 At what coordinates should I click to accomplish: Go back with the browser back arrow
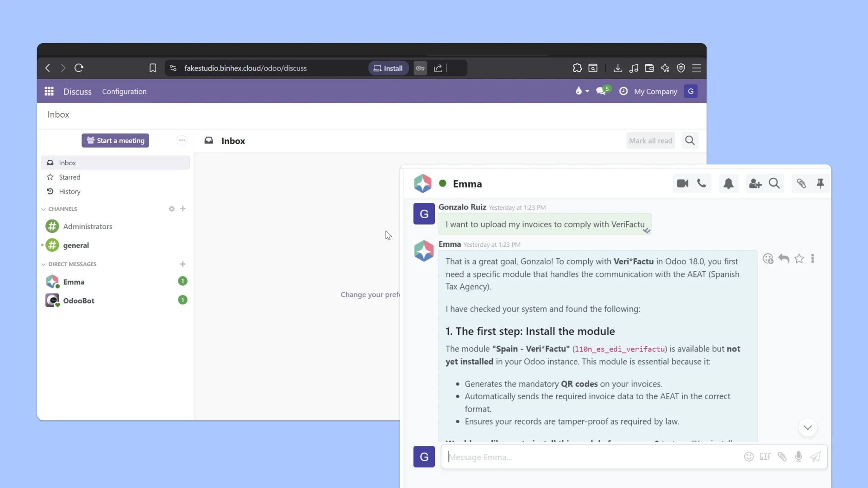tap(48, 68)
